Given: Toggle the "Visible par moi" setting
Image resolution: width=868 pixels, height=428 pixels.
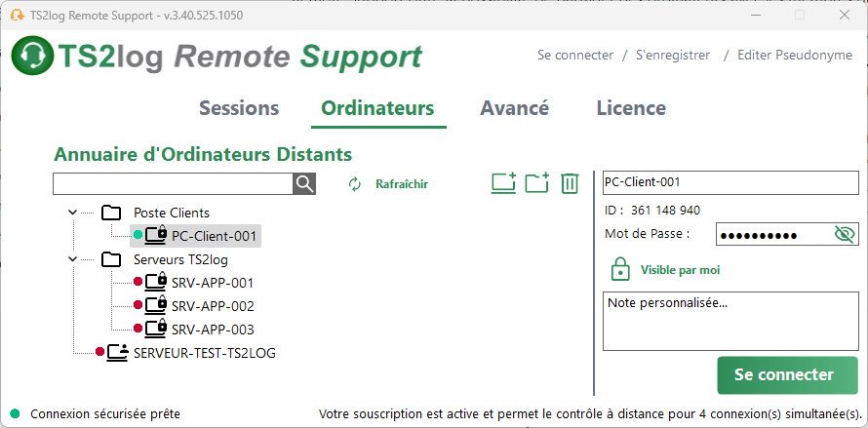Looking at the screenshot, I should (680, 270).
